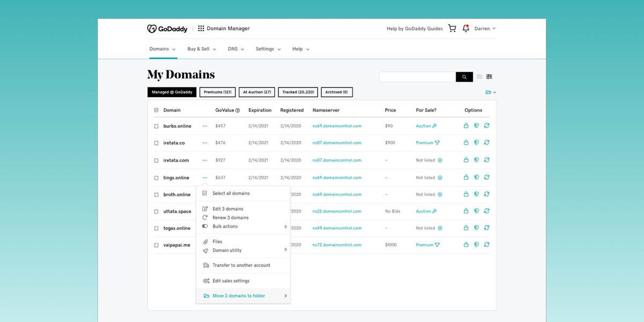Click privacy shield icon for iretata.com
The width and height of the screenshot is (644, 322).
pos(476,160)
